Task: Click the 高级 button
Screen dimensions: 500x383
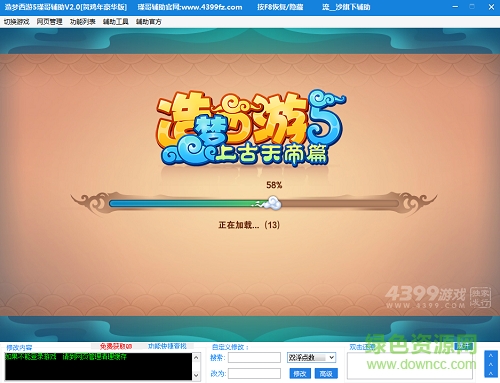Action: tap(326, 374)
